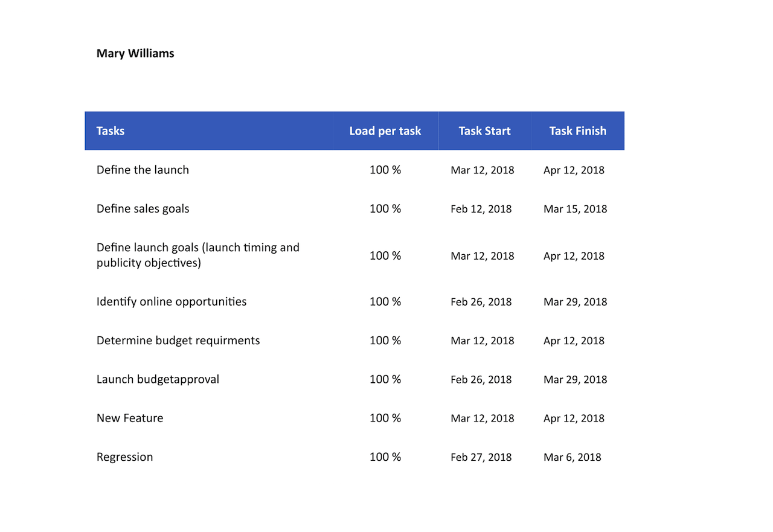Click the Task Start column header
Viewport: 773px width, 532px height.
(x=484, y=131)
